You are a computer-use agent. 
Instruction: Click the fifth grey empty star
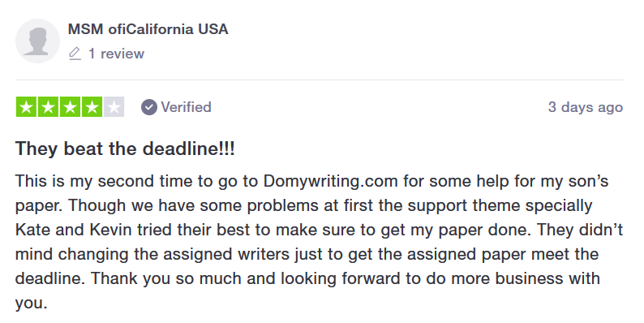pos(114,107)
